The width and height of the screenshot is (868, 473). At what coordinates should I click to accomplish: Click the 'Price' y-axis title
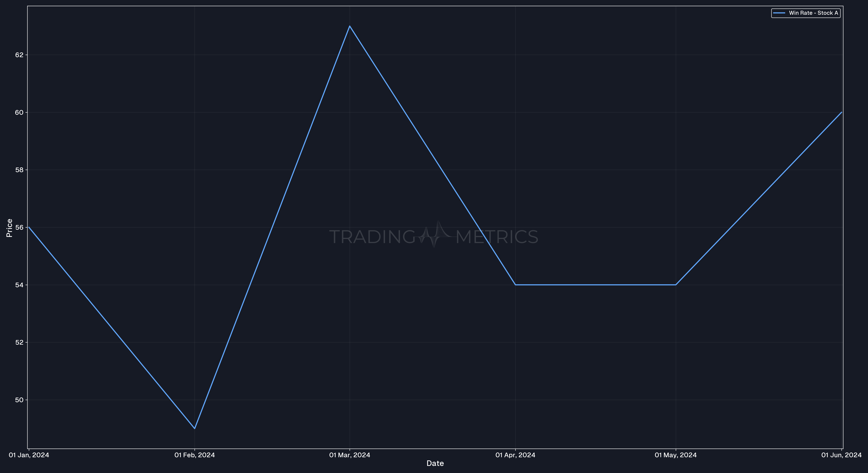click(x=9, y=228)
